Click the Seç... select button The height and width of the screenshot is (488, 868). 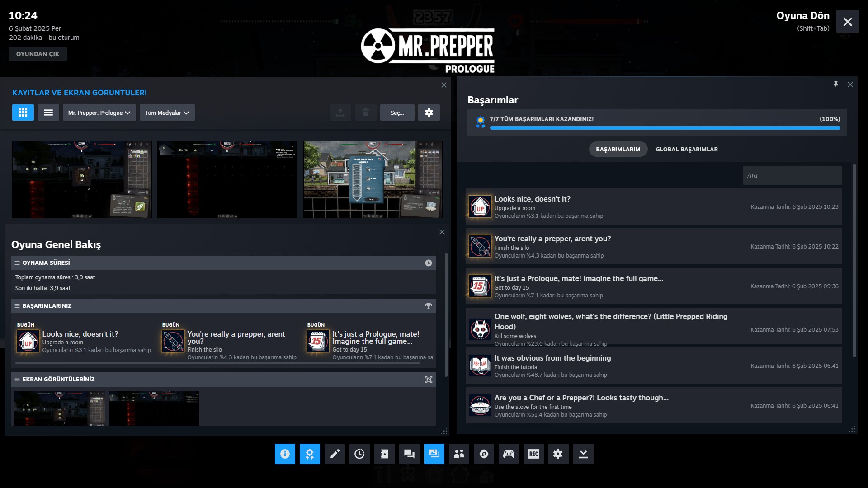click(x=397, y=113)
